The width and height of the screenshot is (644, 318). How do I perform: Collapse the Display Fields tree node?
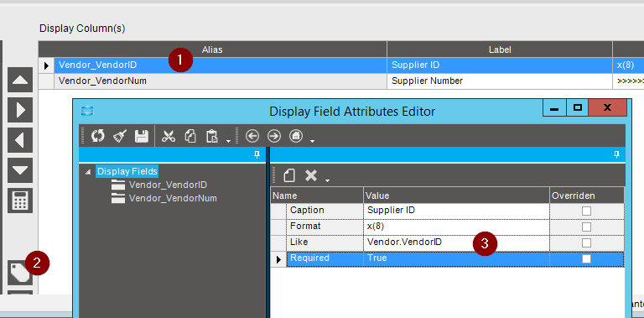tap(88, 172)
